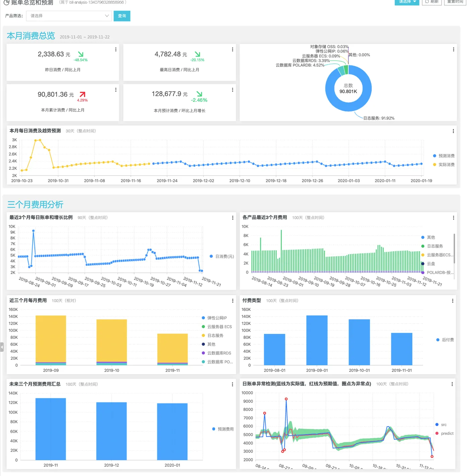
Task: Toggle the 日志服务 legend in product cost chart
Action: tap(432, 246)
